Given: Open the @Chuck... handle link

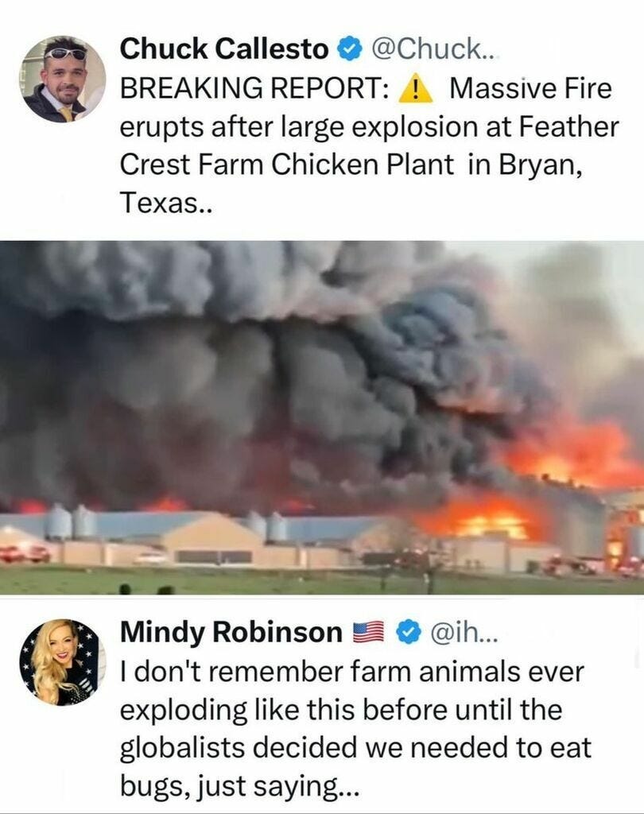Looking at the screenshot, I should point(433,49).
